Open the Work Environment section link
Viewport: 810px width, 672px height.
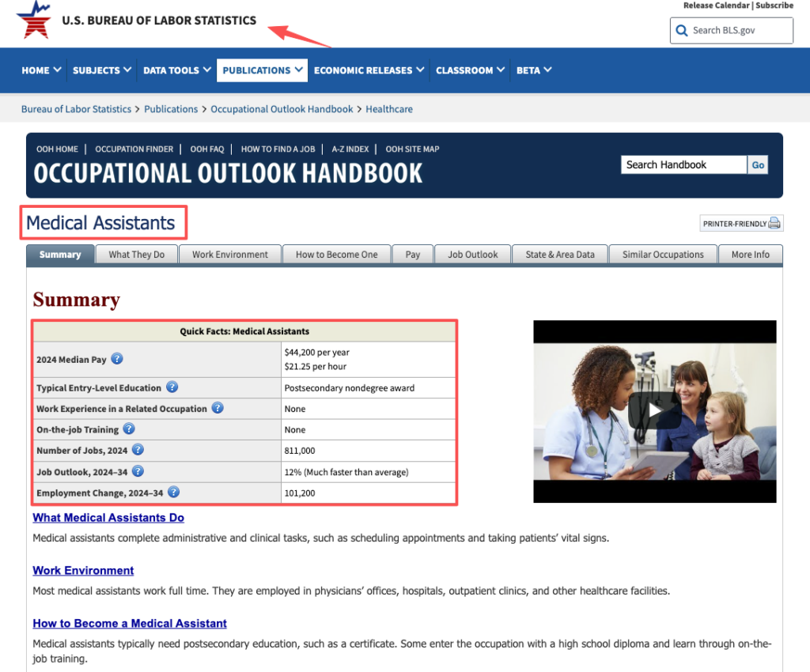83,570
